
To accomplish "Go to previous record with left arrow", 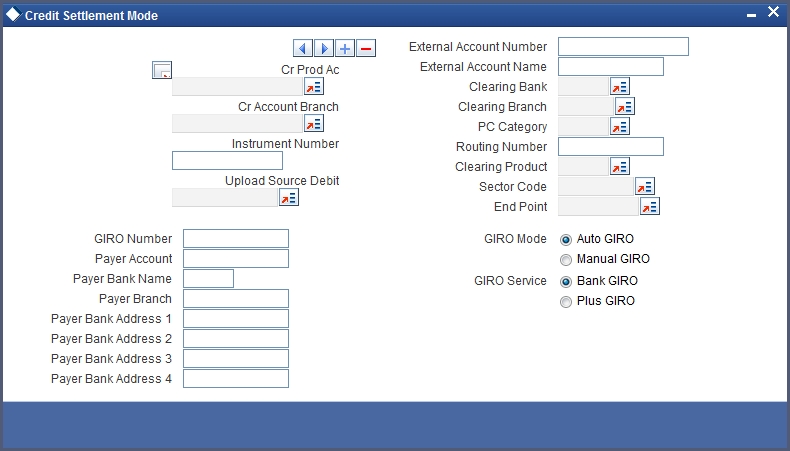I will (x=302, y=48).
